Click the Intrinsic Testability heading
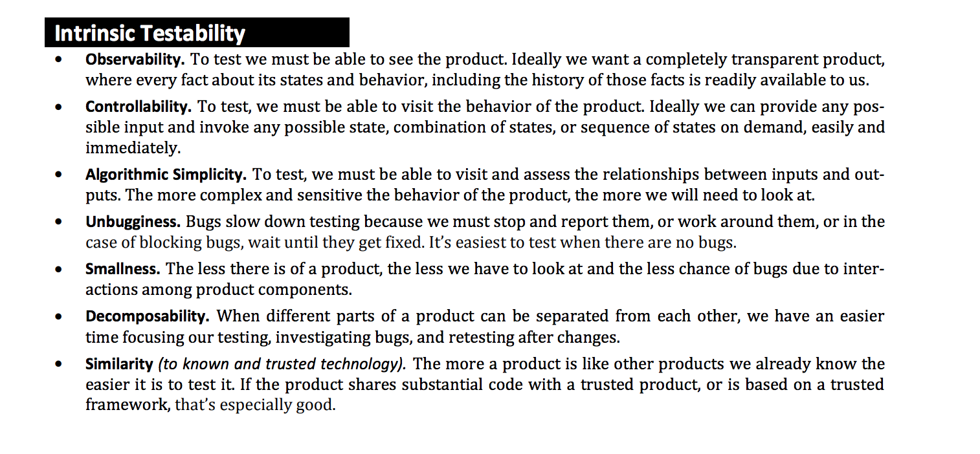980x454 pixels. pyautogui.click(x=150, y=33)
